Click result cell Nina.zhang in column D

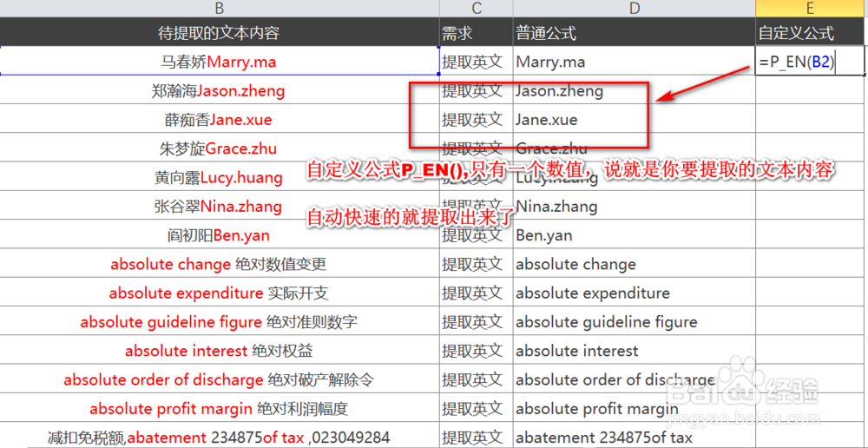tap(635, 206)
